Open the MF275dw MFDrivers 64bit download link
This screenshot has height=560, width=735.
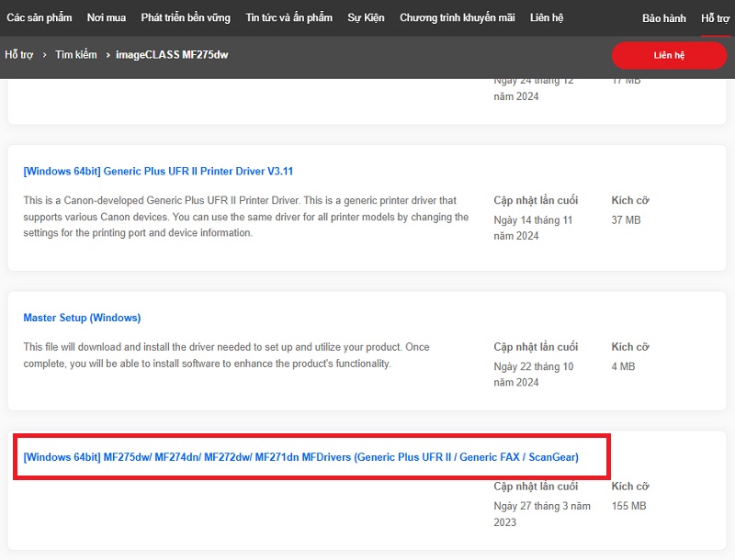tap(300, 456)
